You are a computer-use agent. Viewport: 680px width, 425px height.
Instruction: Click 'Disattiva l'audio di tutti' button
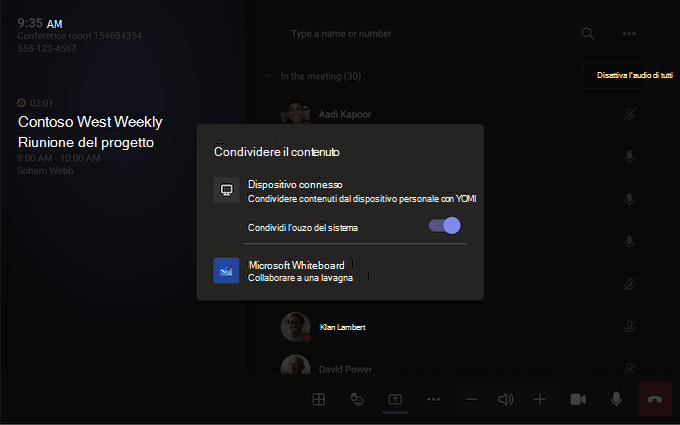(614, 75)
